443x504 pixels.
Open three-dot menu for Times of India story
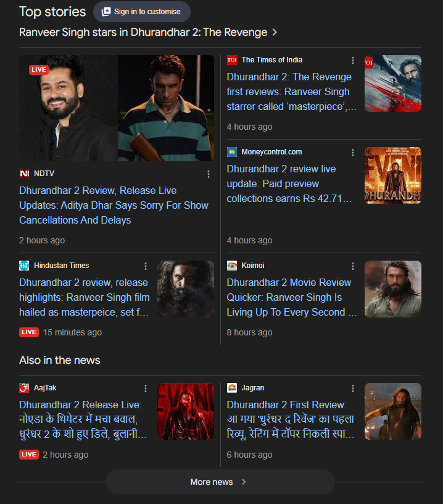[x=353, y=61]
